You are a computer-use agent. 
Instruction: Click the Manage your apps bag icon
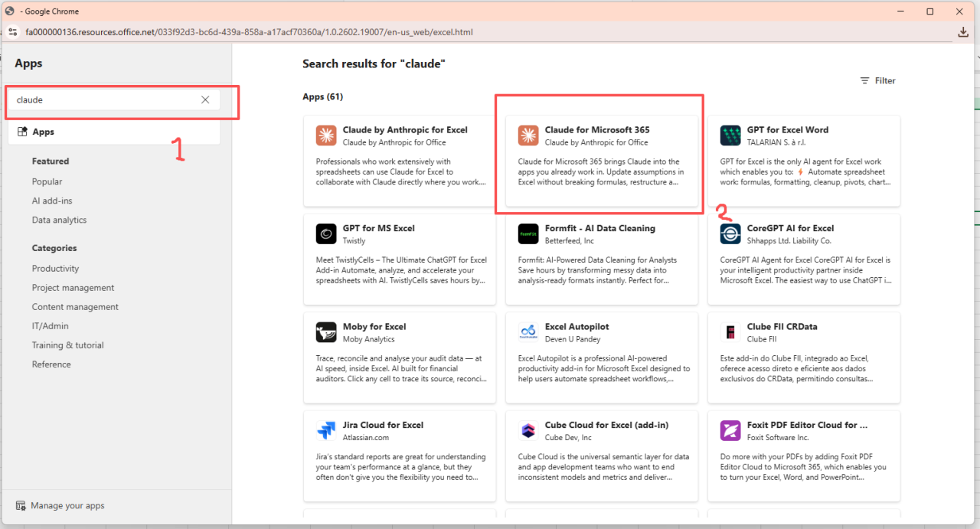click(21, 505)
